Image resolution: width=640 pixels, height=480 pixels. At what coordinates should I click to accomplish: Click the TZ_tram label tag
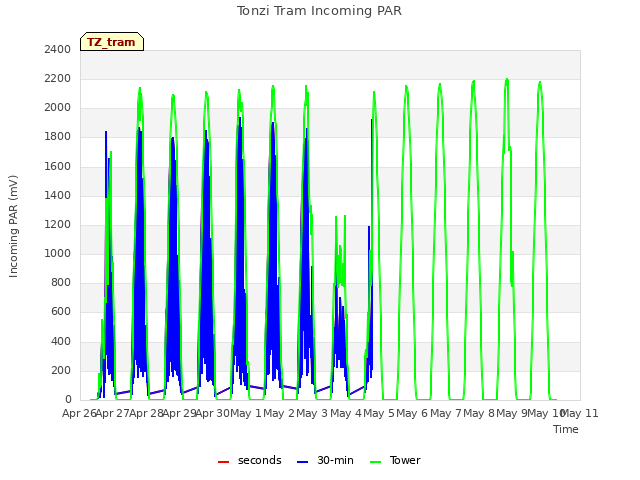[x=112, y=42]
